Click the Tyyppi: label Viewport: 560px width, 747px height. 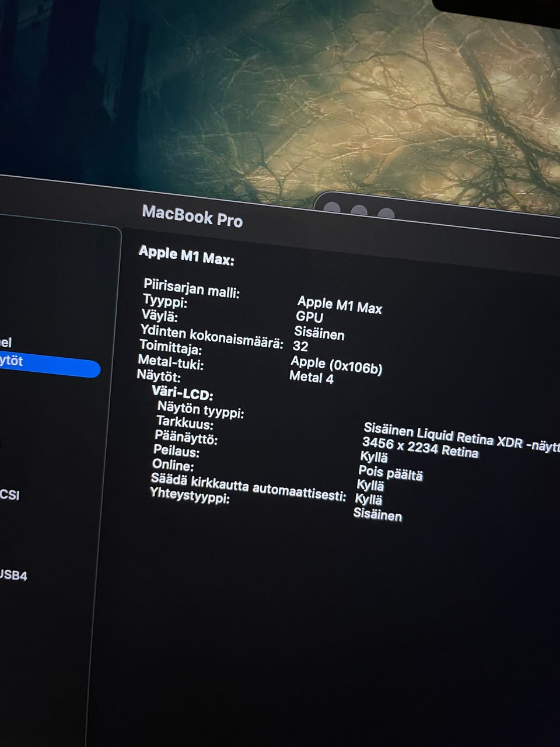click(x=165, y=302)
